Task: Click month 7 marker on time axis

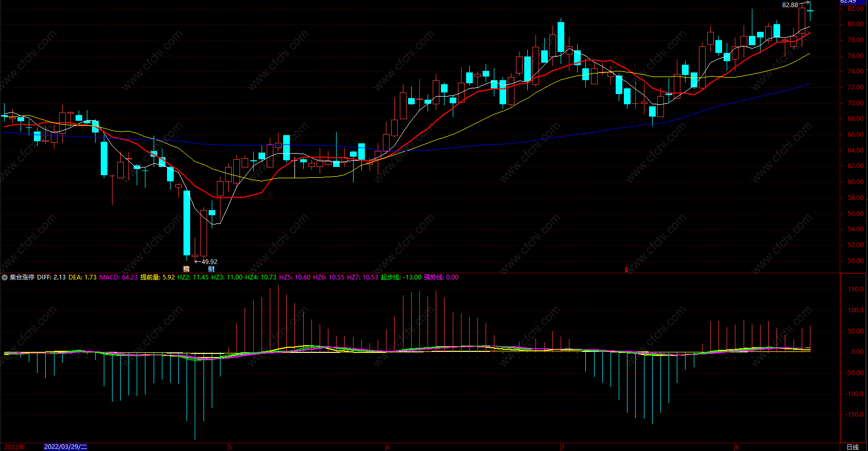Action: 562,447
